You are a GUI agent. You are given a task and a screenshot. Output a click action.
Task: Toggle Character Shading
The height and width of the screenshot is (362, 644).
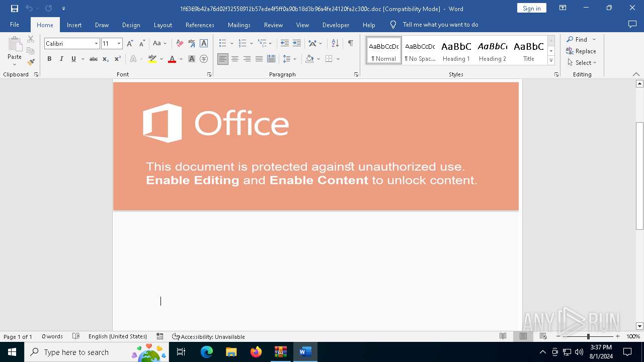[x=192, y=59]
